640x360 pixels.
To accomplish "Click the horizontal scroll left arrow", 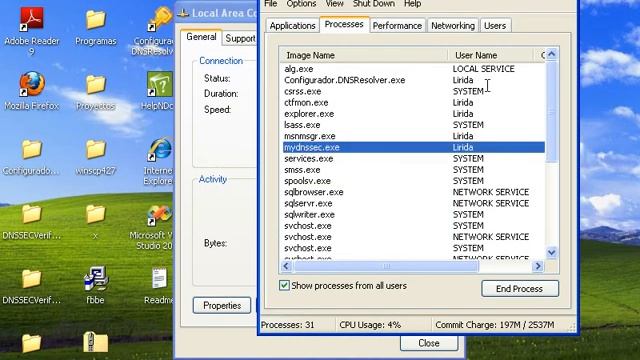I will tap(286, 266).
